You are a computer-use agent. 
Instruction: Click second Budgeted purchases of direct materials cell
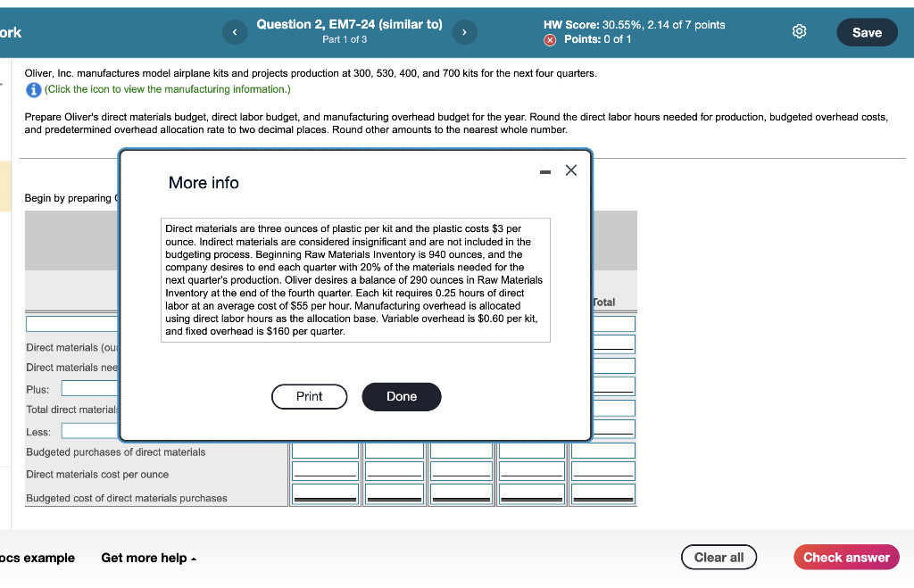tap(395, 451)
